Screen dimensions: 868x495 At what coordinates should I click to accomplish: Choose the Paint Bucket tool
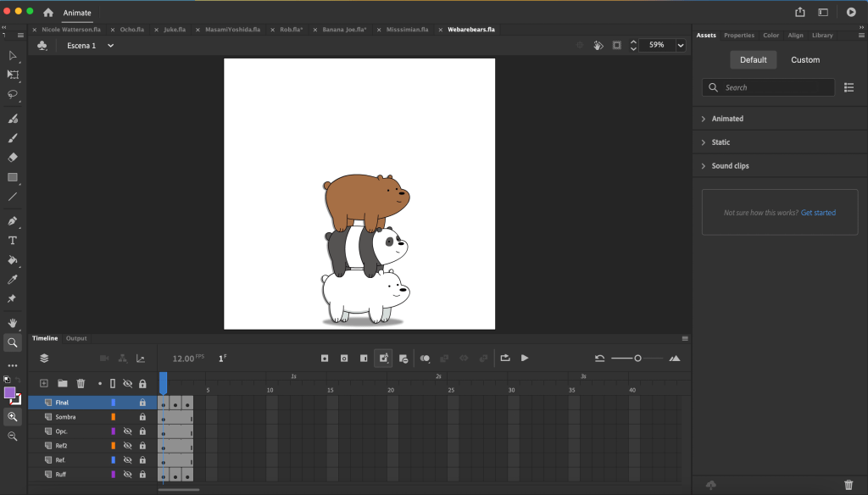(13, 260)
